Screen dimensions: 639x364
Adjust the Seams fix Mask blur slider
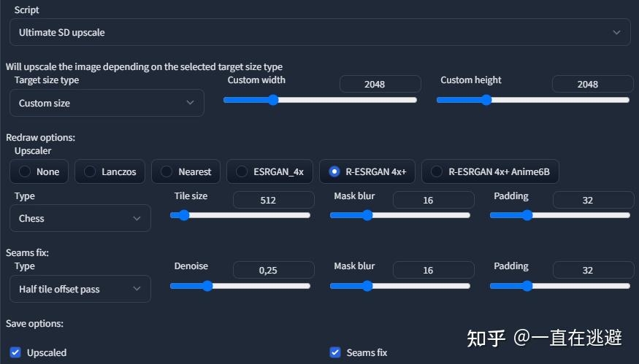[x=399, y=286]
